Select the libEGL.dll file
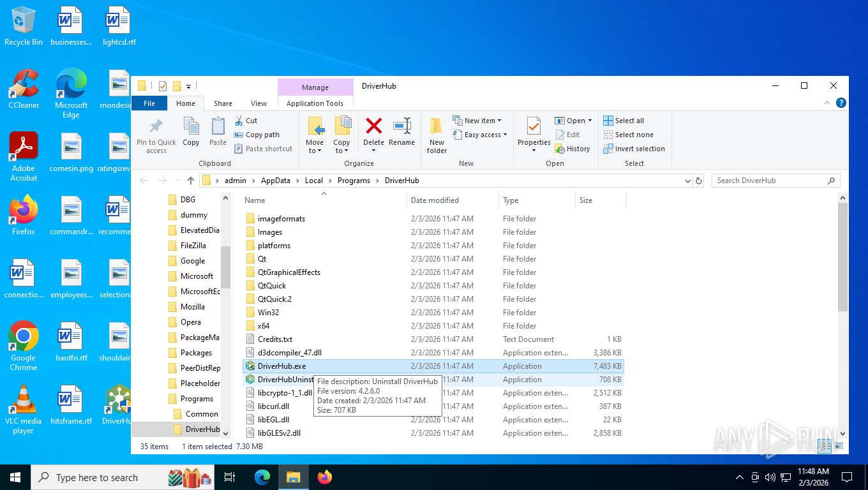Image resolution: width=868 pixels, height=490 pixels. [273, 420]
